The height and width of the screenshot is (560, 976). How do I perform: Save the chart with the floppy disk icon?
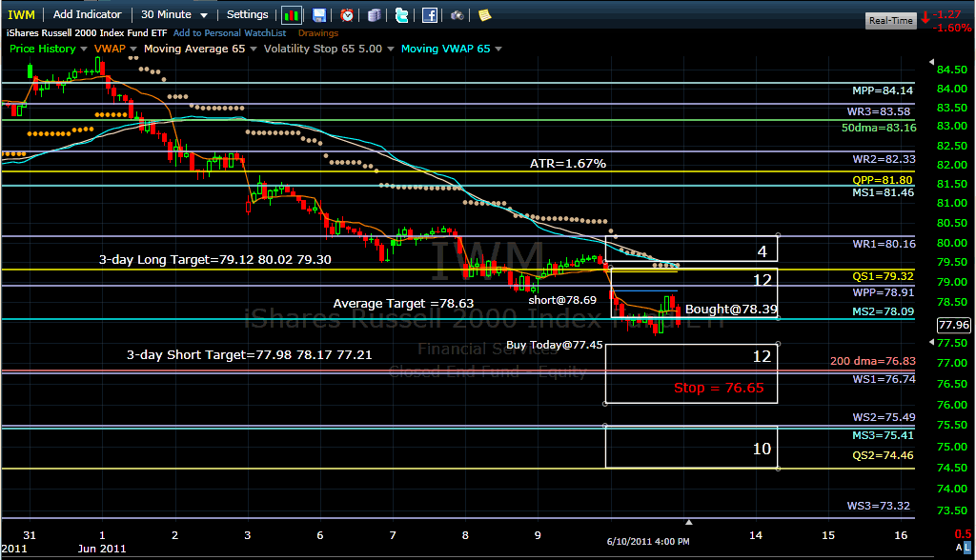tap(319, 15)
